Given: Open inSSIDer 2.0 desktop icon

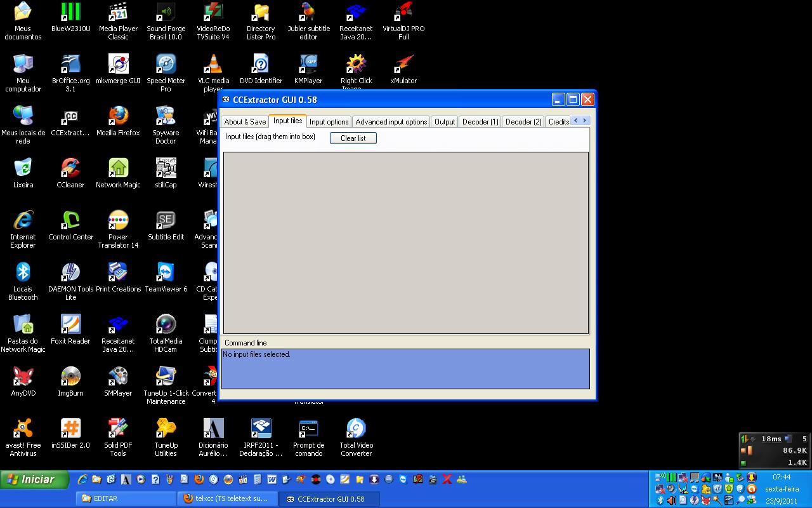Looking at the screenshot, I should click(70, 434).
